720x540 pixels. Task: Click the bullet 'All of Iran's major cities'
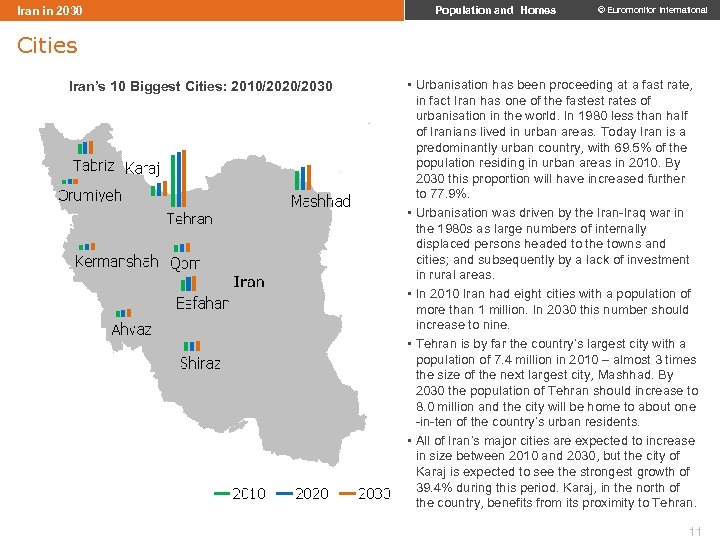click(552, 472)
